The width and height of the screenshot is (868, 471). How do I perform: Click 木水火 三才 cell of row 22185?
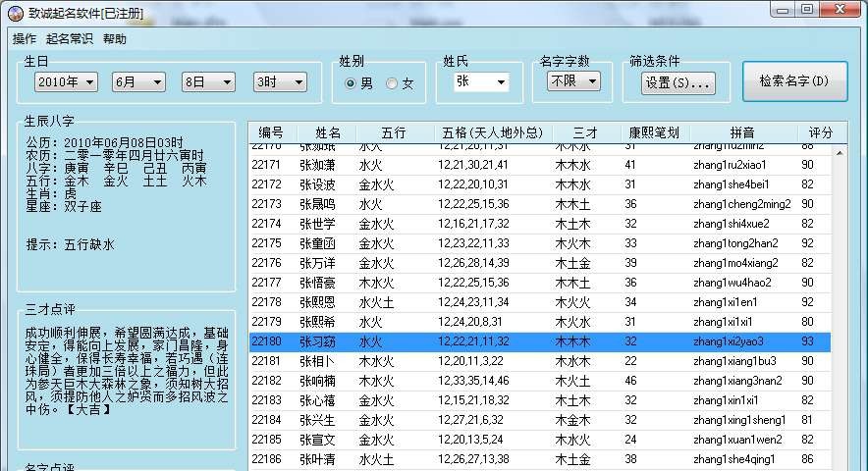[x=572, y=440]
